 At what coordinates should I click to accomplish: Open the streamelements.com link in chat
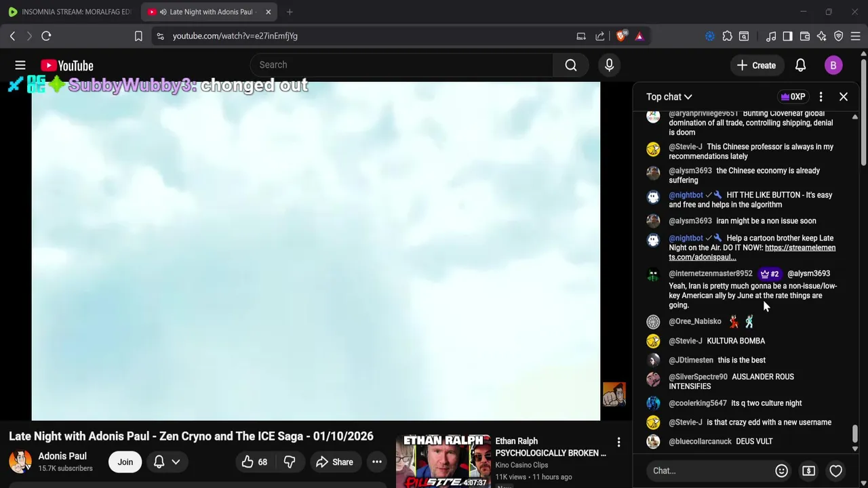752,252
